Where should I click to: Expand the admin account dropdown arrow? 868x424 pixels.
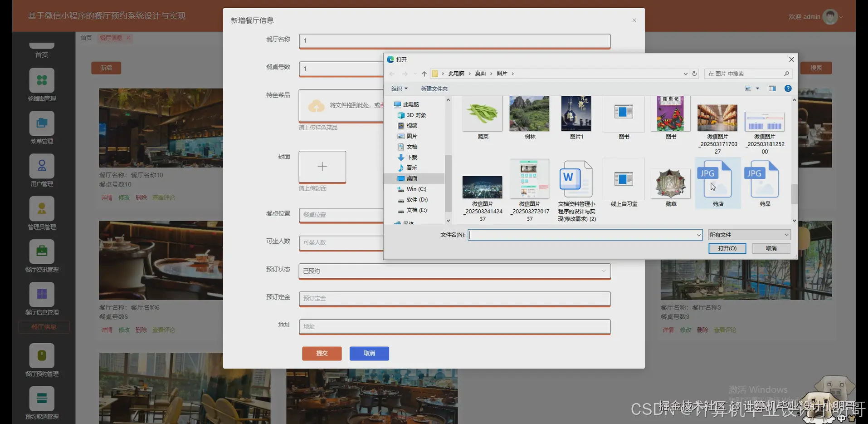tap(841, 17)
